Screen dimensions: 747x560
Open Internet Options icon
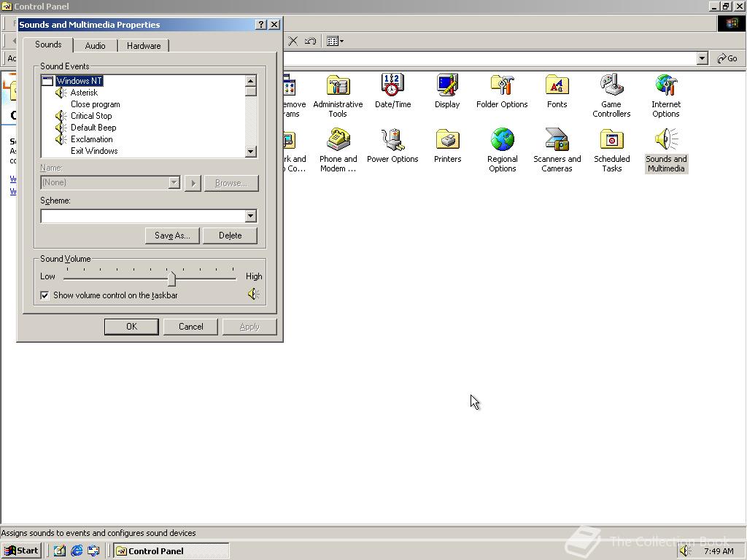click(x=666, y=96)
